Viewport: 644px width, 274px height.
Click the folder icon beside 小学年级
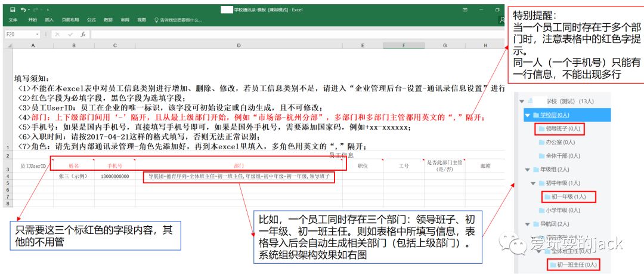point(541,210)
